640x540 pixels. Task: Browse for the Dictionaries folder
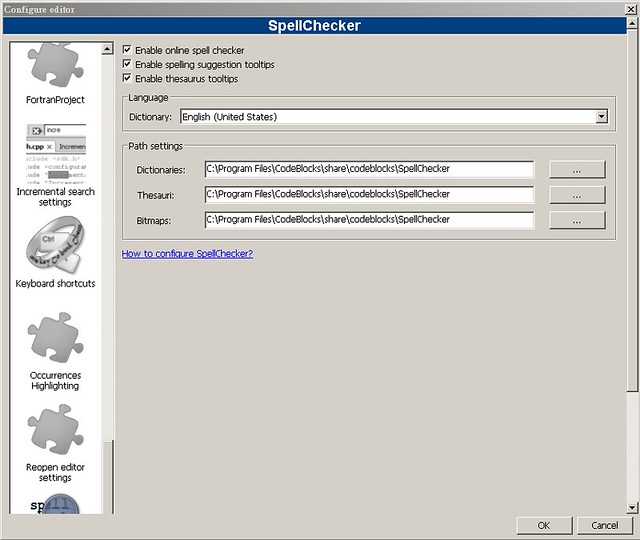point(577,170)
